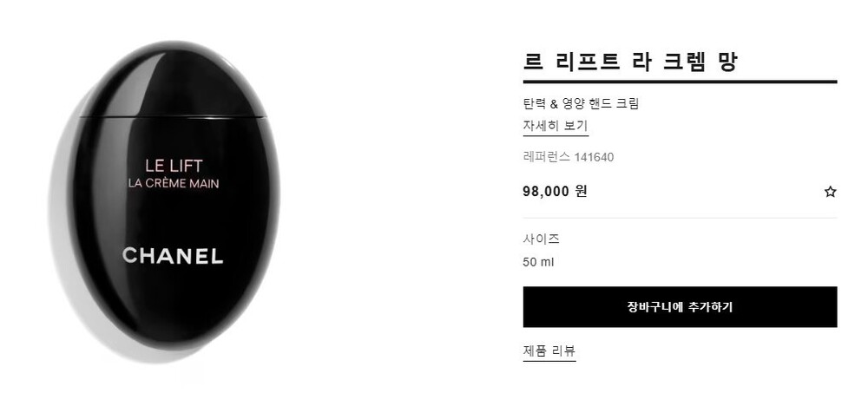The image size is (868, 400).
Task: Click the thick rule under the product title
Action: (680, 82)
